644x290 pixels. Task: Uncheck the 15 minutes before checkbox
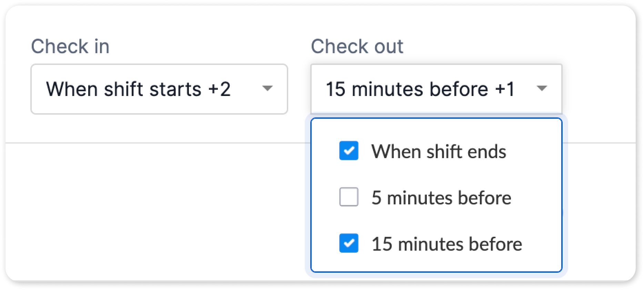pos(349,243)
